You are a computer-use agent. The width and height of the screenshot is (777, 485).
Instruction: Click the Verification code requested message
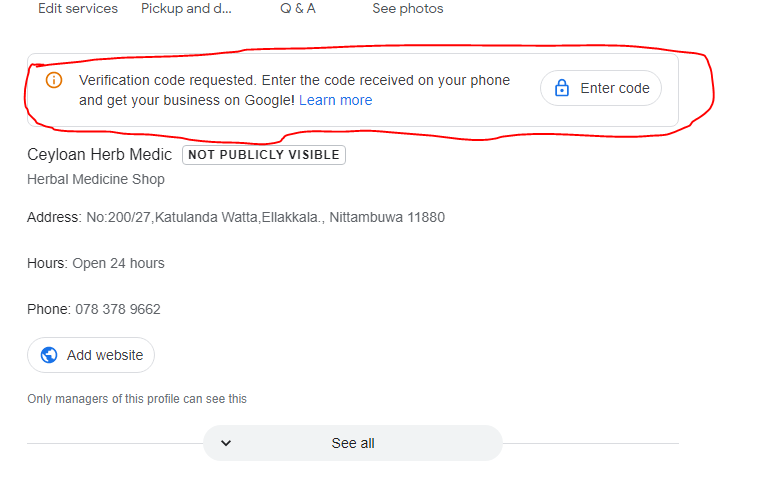tap(294, 80)
